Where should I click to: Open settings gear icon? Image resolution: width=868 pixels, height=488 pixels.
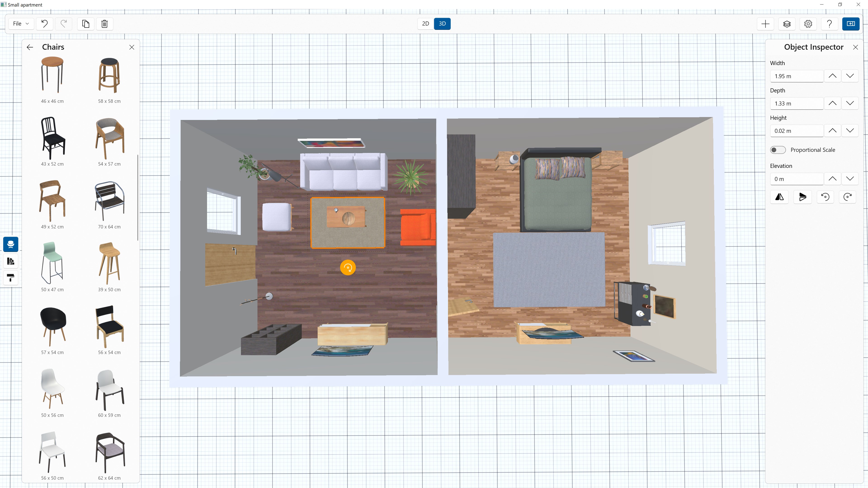(x=808, y=23)
